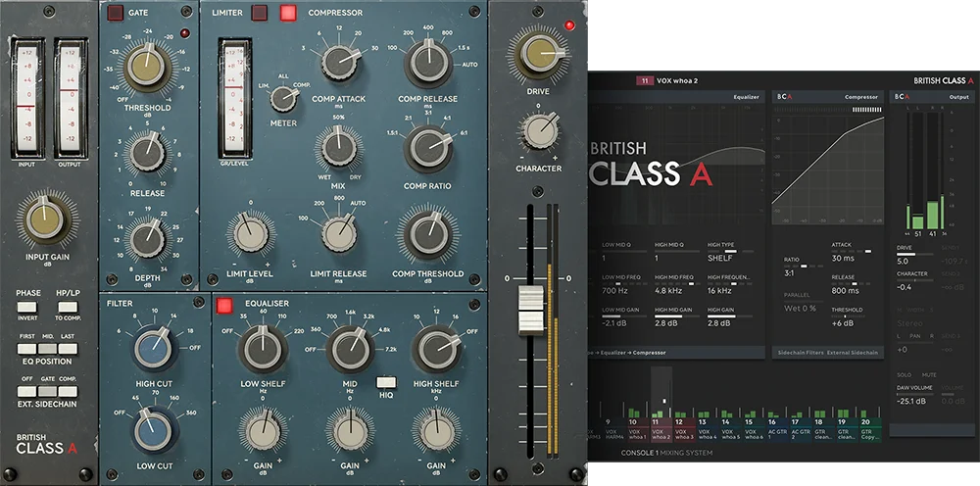980x486 pixels.
Task: Click the large Drive knob
Action: pos(537,56)
